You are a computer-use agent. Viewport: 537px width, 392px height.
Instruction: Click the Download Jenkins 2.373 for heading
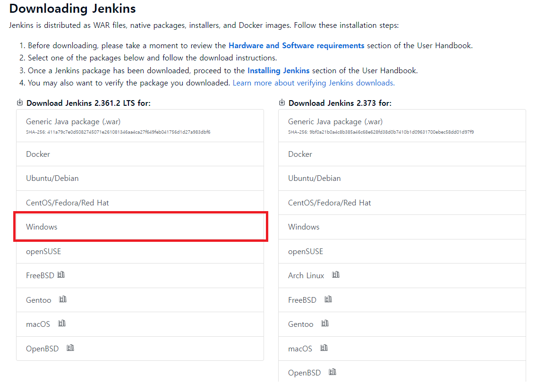point(340,103)
